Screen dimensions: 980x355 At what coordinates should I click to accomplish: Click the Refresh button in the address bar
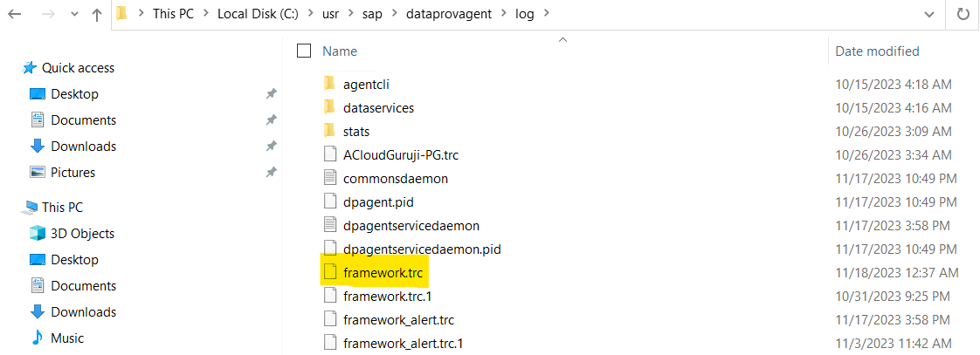963,15
